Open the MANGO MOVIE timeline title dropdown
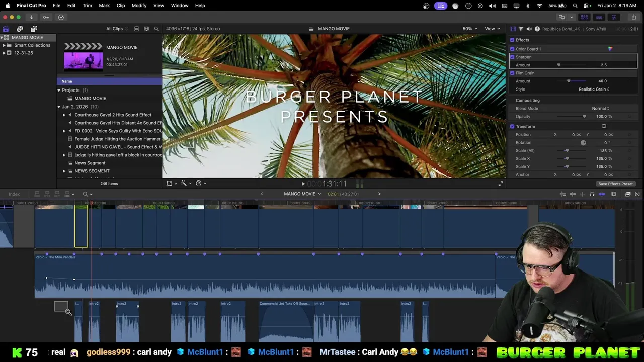Image resolution: width=644 pixels, height=362 pixels. [x=302, y=194]
